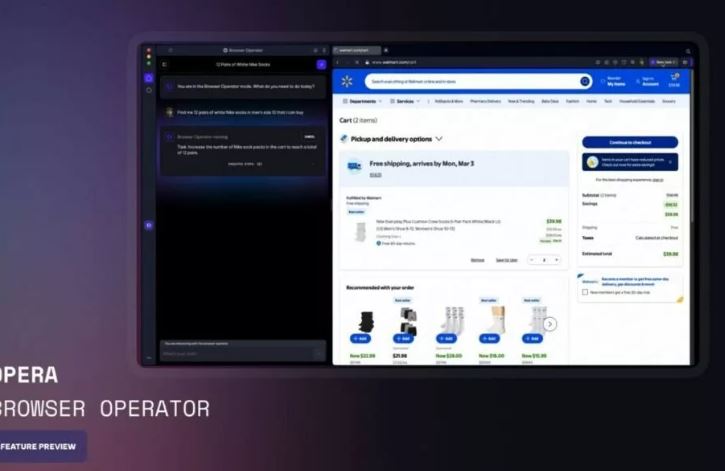The width and height of the screenshot is (725, 471).
Task: Click the Remove link for the socks
Action: click(x=477, y=259)
